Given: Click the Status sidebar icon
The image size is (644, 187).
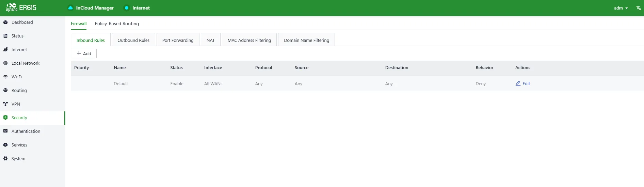Looking at the screenshot, I should coord(5,36).
